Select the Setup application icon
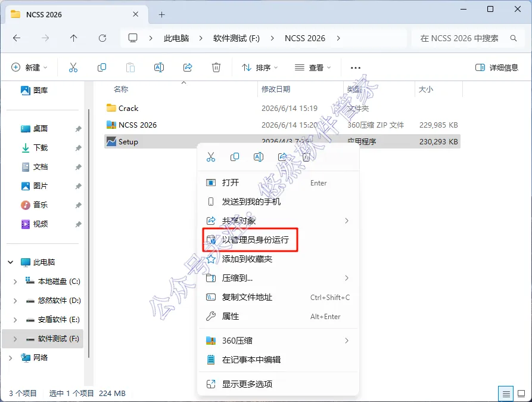 111,141
